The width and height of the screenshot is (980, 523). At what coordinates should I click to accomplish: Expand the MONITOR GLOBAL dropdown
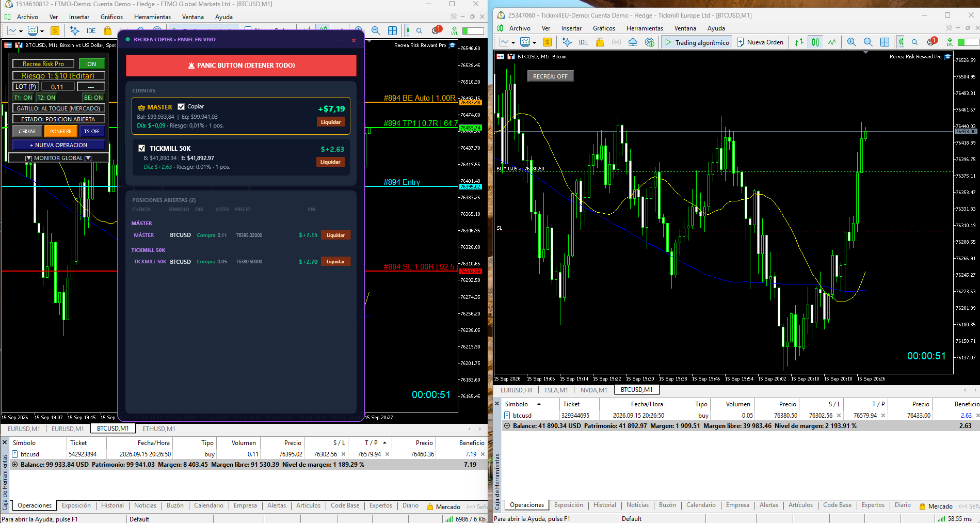58,158
